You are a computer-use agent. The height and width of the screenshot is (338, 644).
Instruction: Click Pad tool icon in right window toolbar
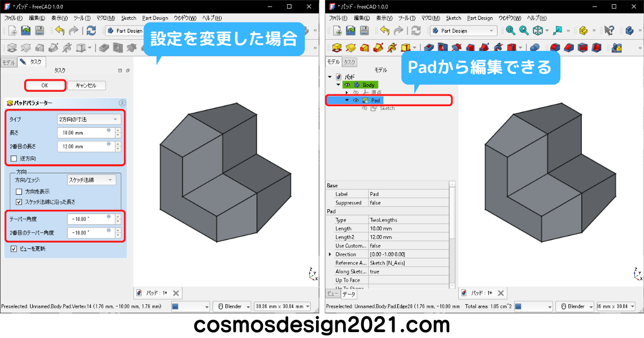point(337,48)
